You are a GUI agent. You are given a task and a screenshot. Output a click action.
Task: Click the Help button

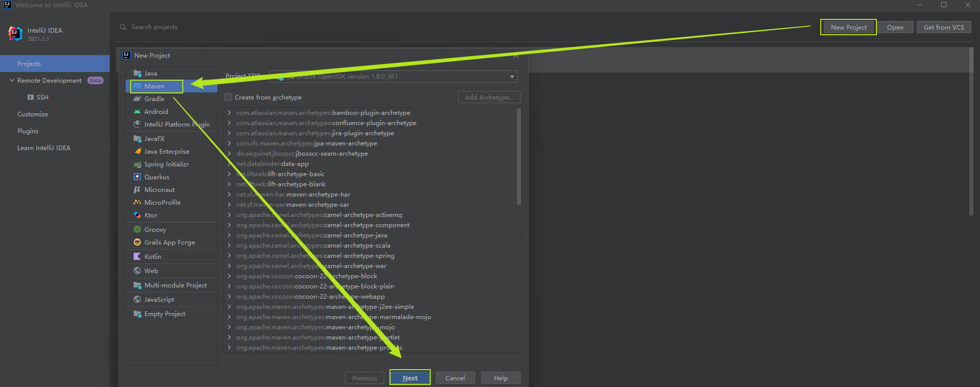click(x=501, y=378)
